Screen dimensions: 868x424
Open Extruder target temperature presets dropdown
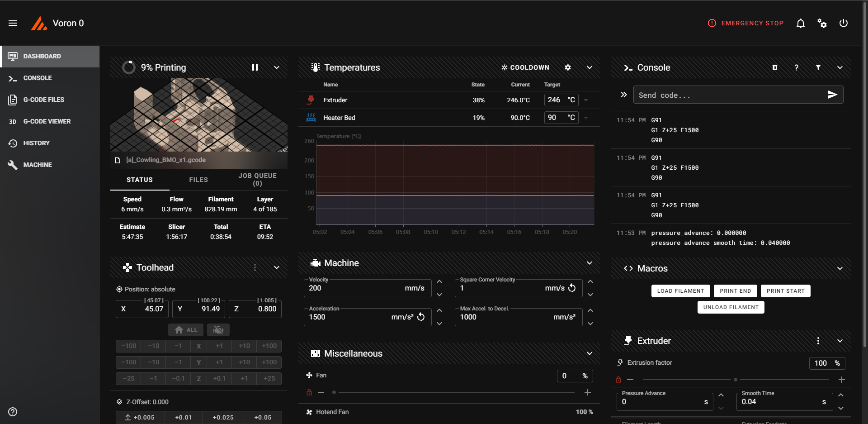[586, 100]
